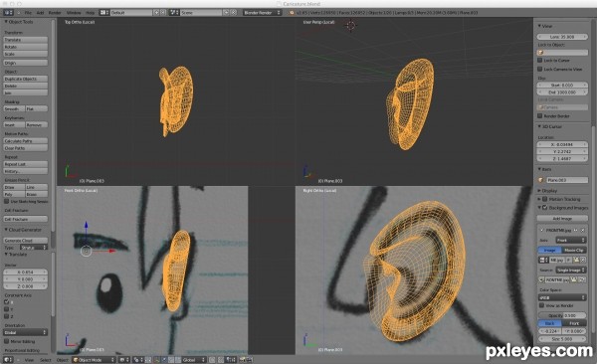
Task: Click the add new scene plus icon
Action: (x=226, y=13)
